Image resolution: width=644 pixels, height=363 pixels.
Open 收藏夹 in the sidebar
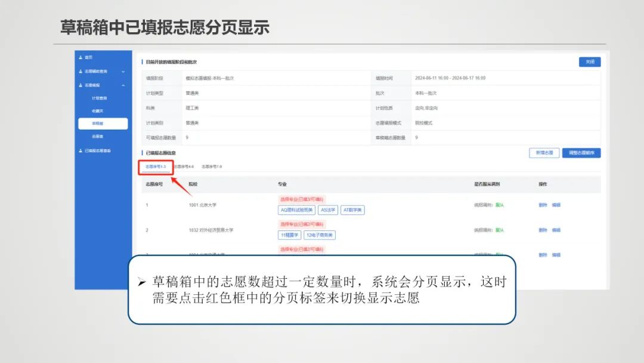point(100,111)
